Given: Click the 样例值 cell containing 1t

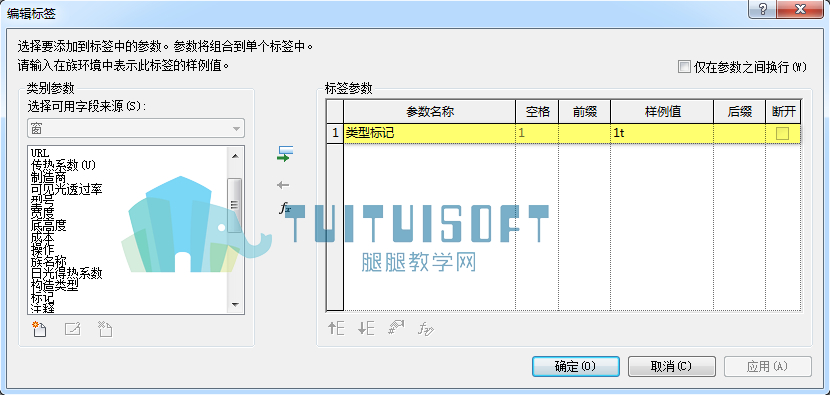Looking at the screenshot, I should [662, 133].
